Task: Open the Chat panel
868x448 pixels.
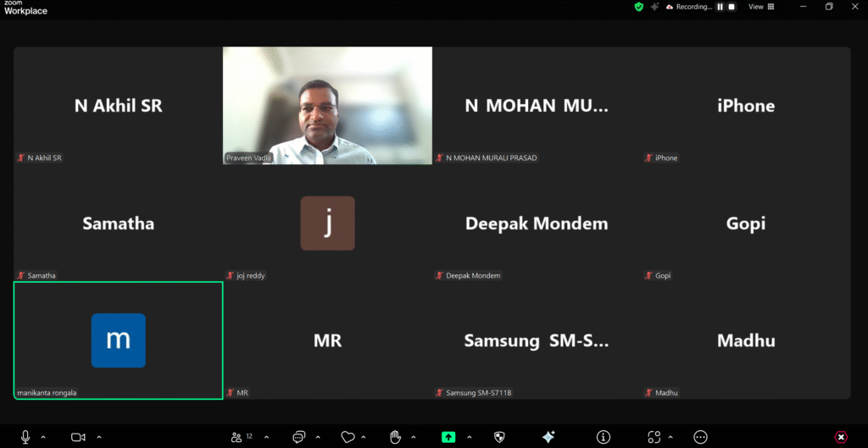Action: [x=298, y=437]
